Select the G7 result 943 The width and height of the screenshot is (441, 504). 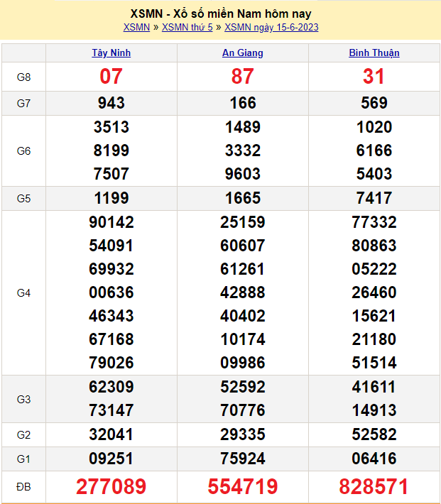point(111,103)
